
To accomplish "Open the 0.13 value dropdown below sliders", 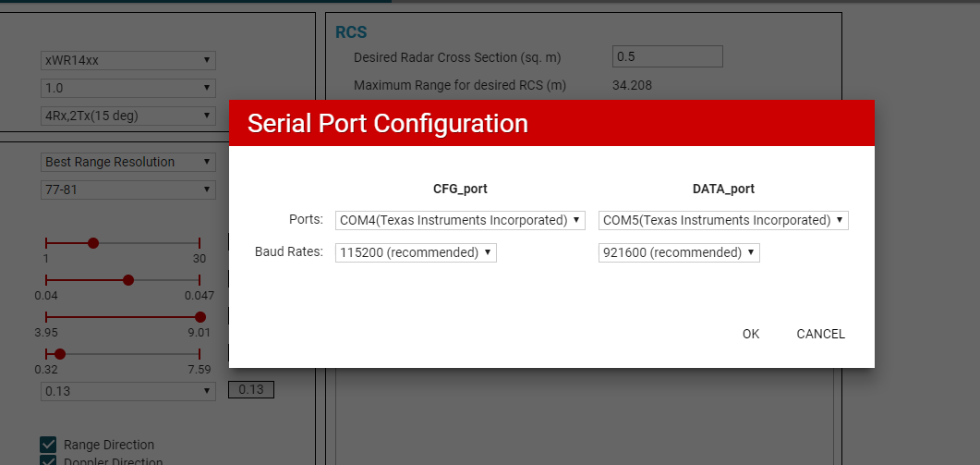I will (x=128, y=391).
